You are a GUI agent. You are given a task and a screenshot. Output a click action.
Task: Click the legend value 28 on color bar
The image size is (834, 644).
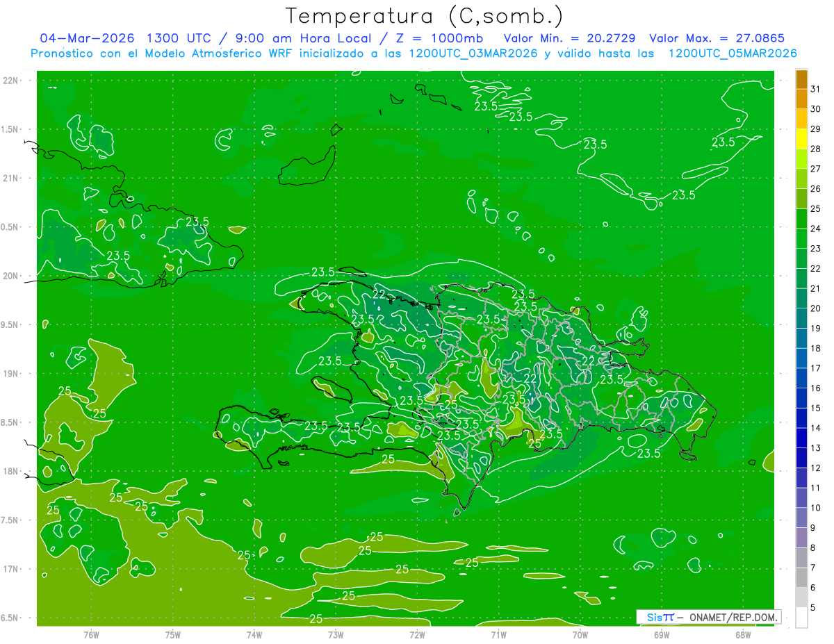tap(815, 148)
